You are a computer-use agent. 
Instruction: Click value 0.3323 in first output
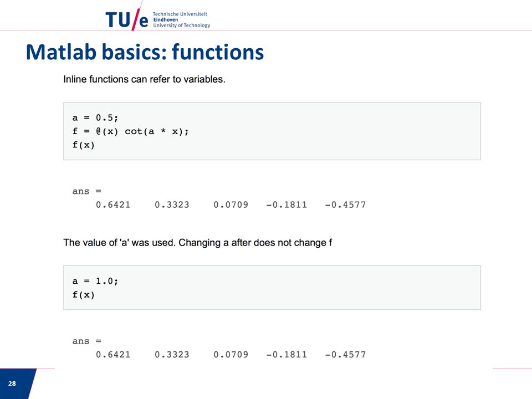coord(172,204)
